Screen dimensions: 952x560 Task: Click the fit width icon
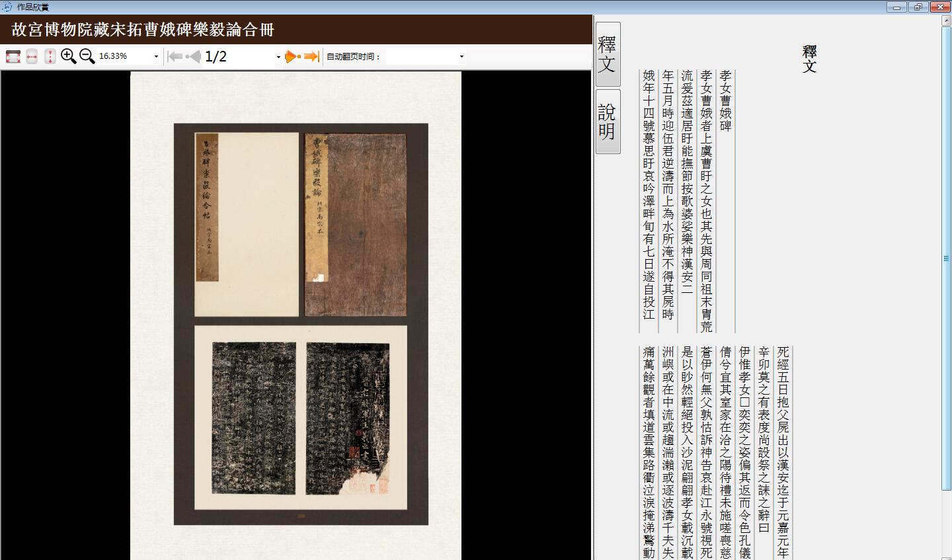(32, 57)
